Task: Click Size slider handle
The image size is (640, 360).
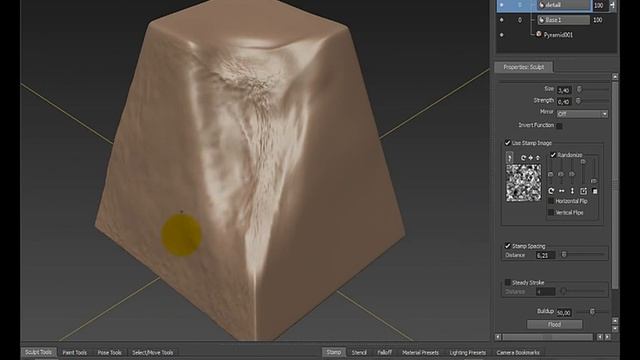Action: click(x=579, y=89)
